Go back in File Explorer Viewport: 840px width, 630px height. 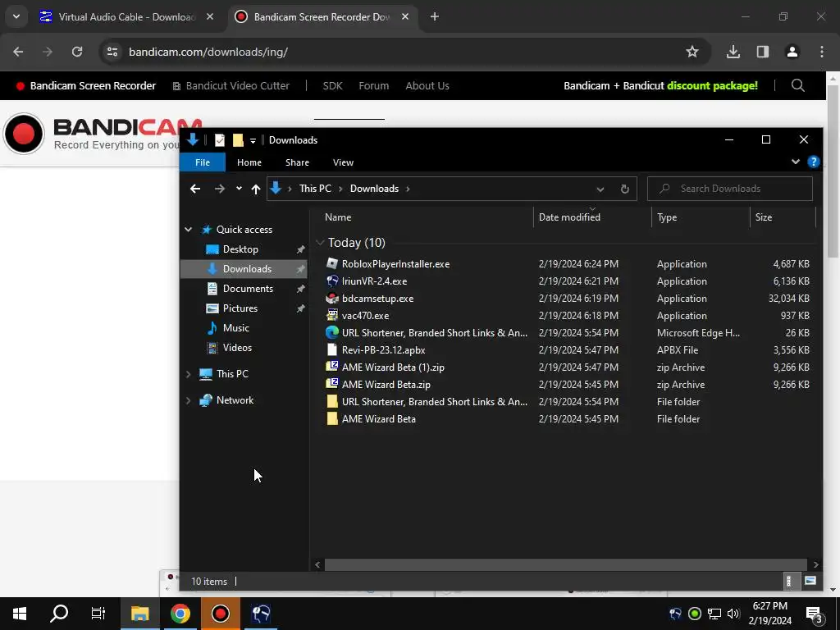click(x=195, y=189)
